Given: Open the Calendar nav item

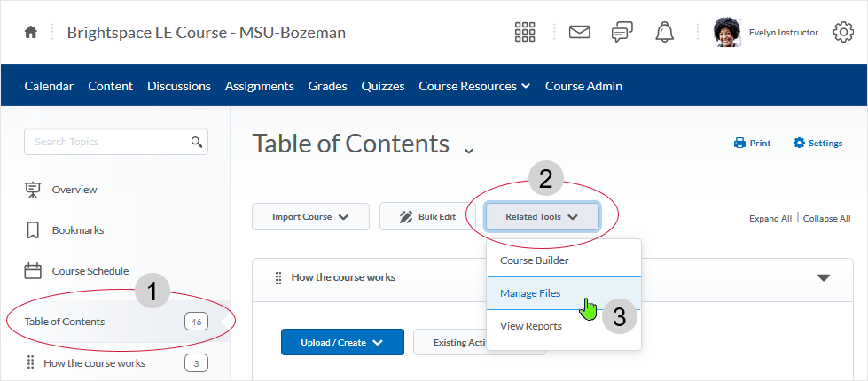Looking at the screenshot, I should pos(49,86).
